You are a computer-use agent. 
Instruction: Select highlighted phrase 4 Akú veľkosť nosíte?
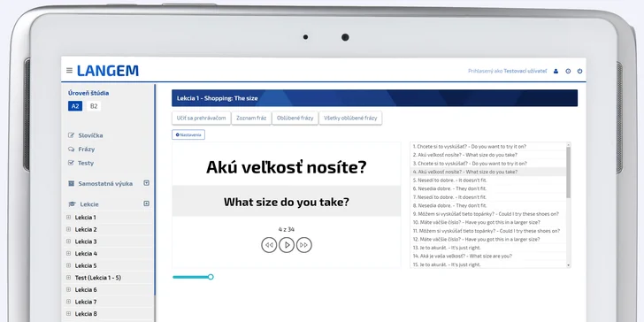tap(488, 172)
